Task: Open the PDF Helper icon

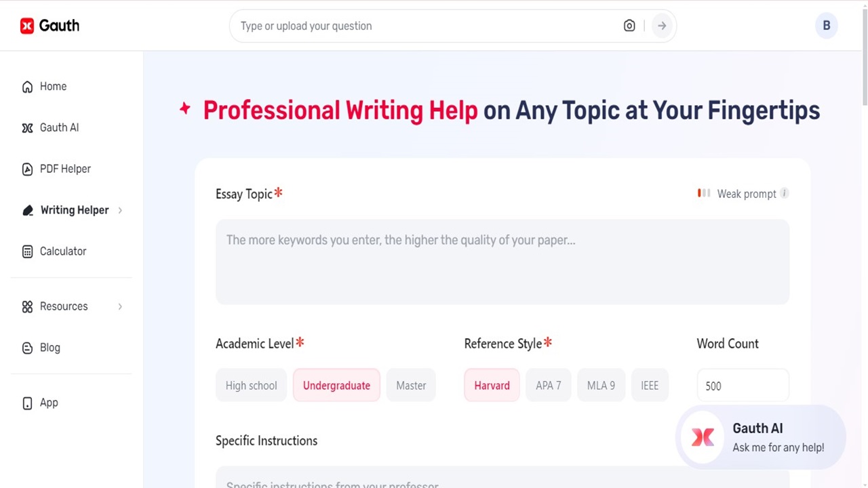Action: click(x=27, y=169)
